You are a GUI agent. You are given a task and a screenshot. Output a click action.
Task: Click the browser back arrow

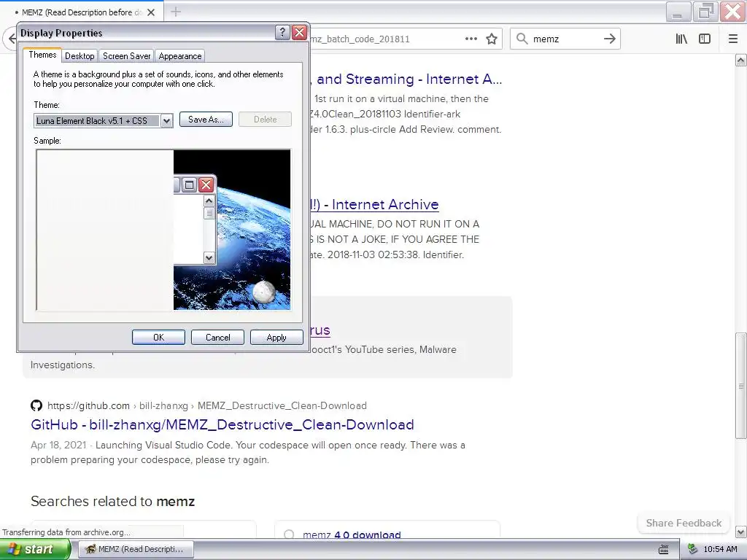(x=12, y=39)
